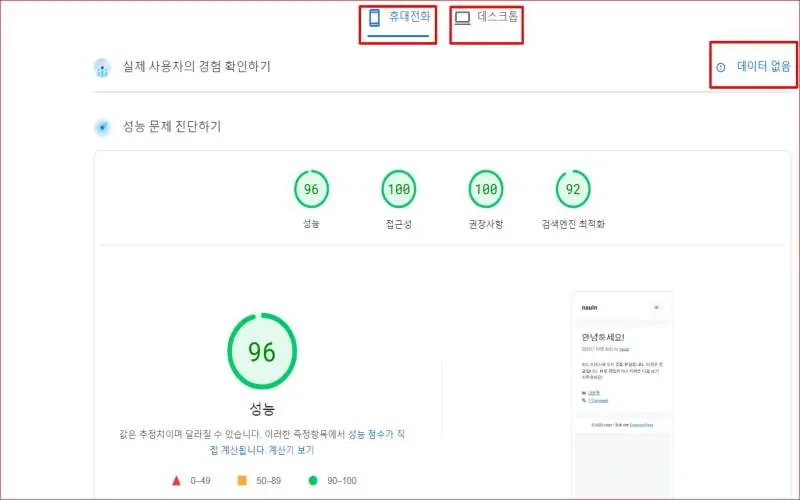Select the 100 접근성 score gauge
The width and height of the screenshot is (800, 500).
[398, 189]
